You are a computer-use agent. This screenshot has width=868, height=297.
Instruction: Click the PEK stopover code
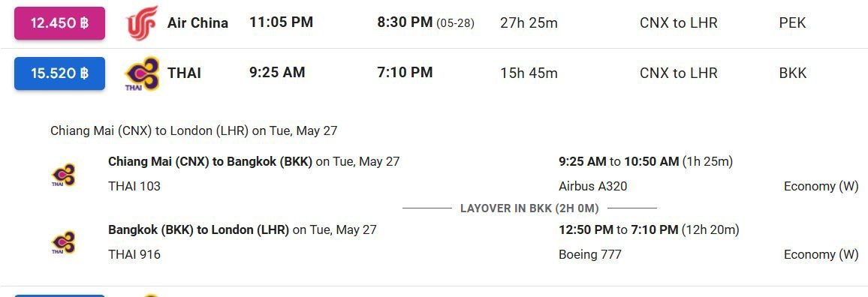coord(793,23)
